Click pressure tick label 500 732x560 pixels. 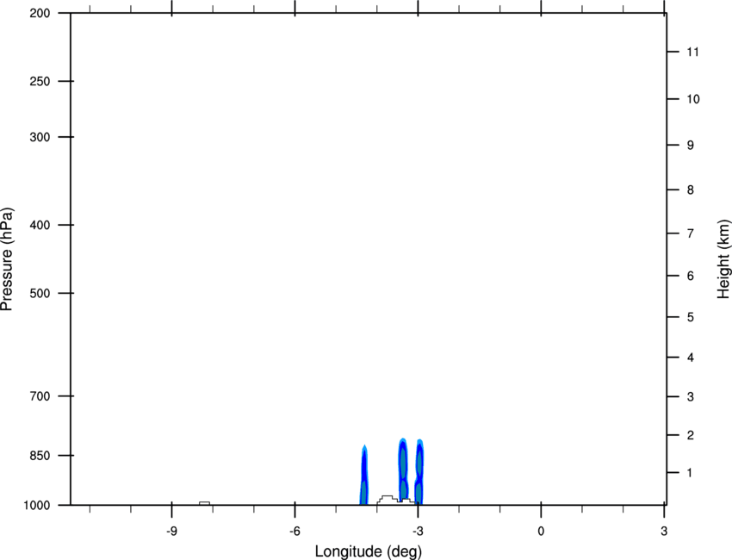pyautogui.click(x=40, y=293)
